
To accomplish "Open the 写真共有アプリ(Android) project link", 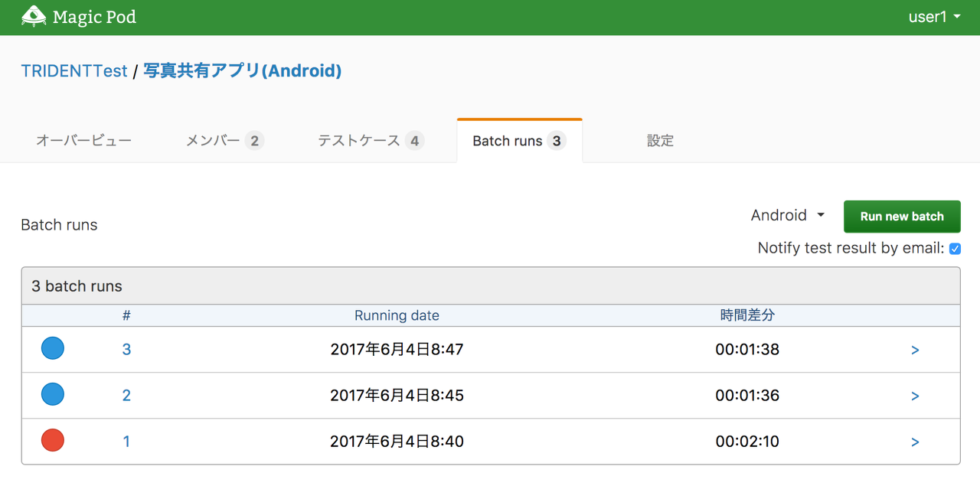I will click(x=242, y=70).
